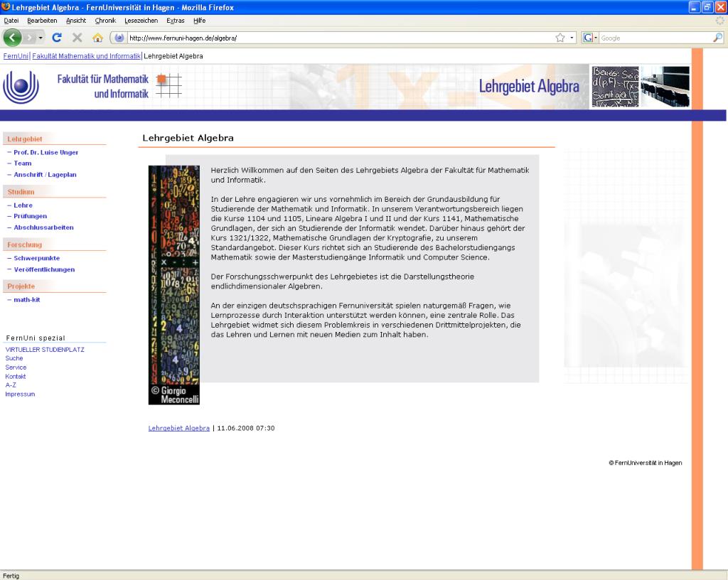Open the Prüfungen link
The image size is (728, 580).
[x=30, y=216]
